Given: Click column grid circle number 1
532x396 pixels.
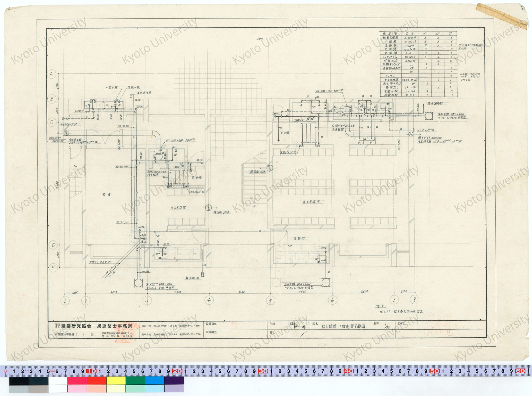Looking at the screenshot, I should 65,300.
